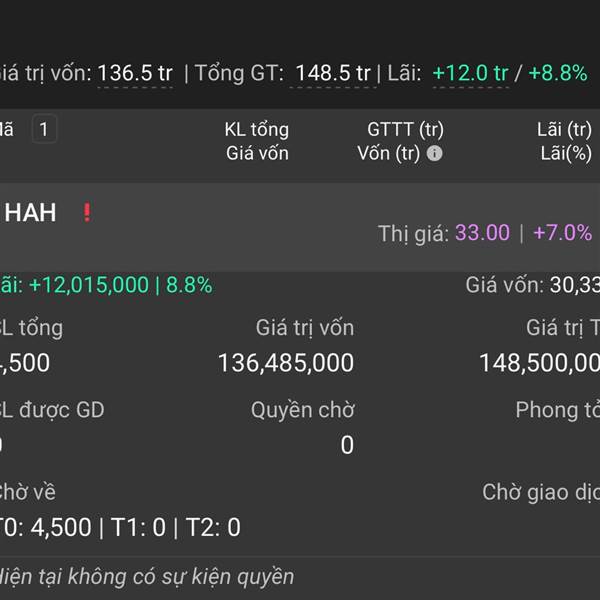Click the Giá vốn column subheader
Screen dimensions: 600x600
[x=257, y=153]
